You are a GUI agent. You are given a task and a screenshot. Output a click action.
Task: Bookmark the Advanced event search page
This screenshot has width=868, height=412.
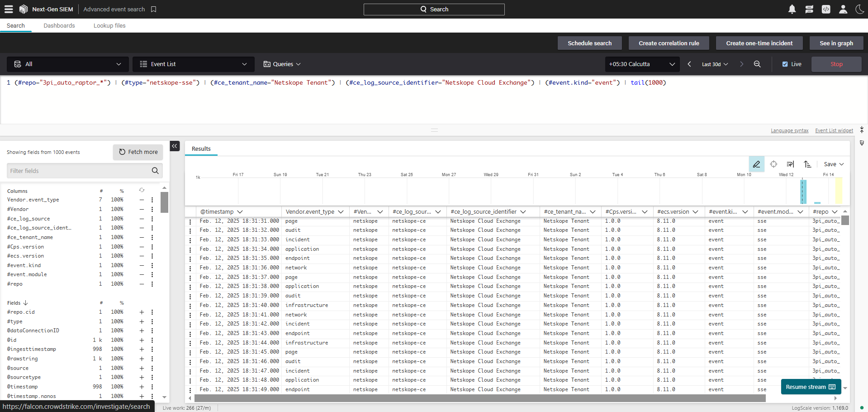pyautogui.click(x=154, y=9)
